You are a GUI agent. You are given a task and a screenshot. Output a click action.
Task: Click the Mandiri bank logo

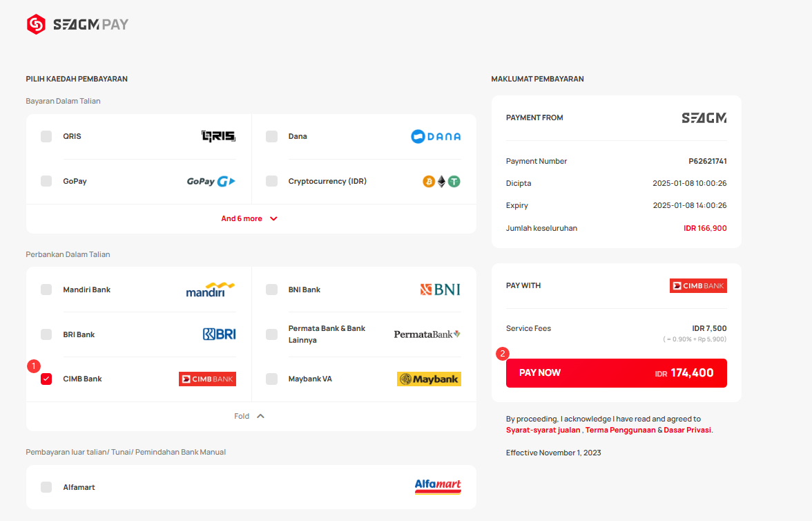[x=210, y=290]
